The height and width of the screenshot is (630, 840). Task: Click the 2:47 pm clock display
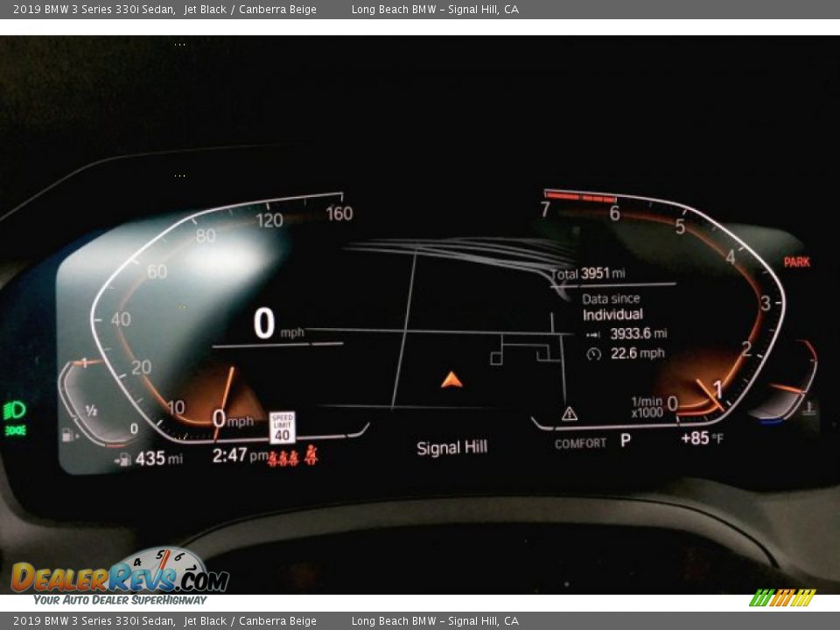(x=240, y=456)
